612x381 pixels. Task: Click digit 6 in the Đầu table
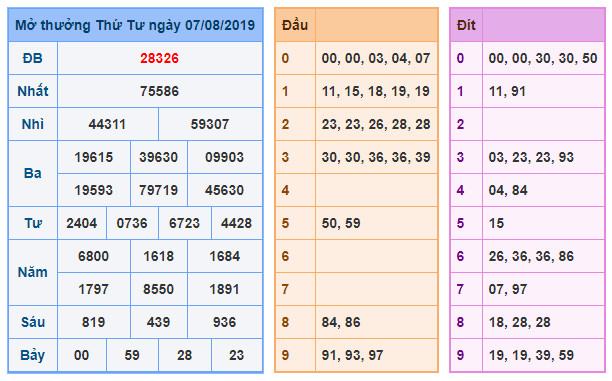[285, 256]
